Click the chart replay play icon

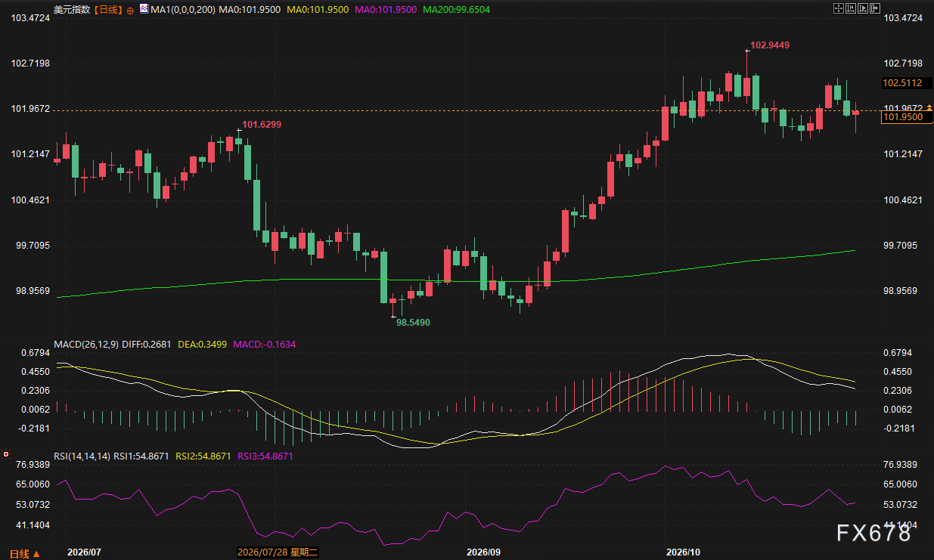coord(862,8)
